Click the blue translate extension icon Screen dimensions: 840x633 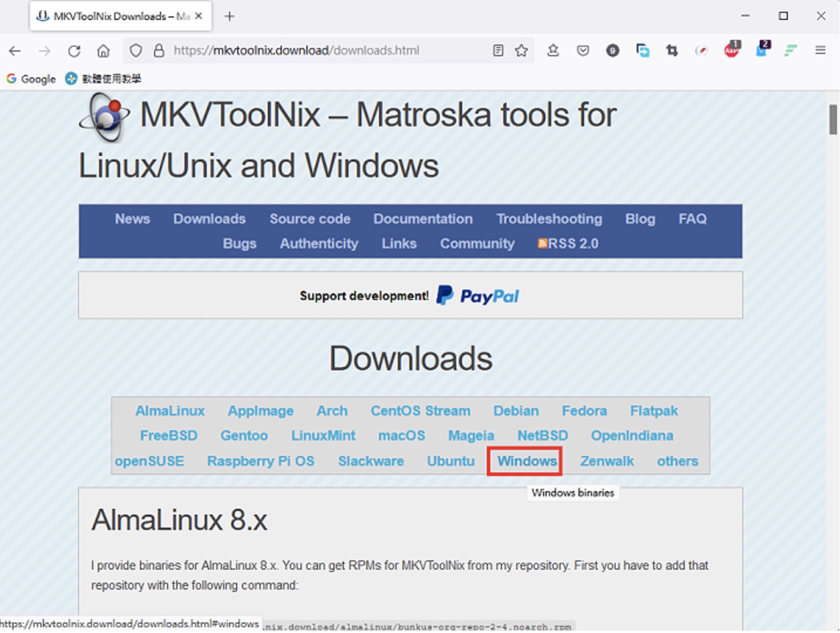coord(643,51)
